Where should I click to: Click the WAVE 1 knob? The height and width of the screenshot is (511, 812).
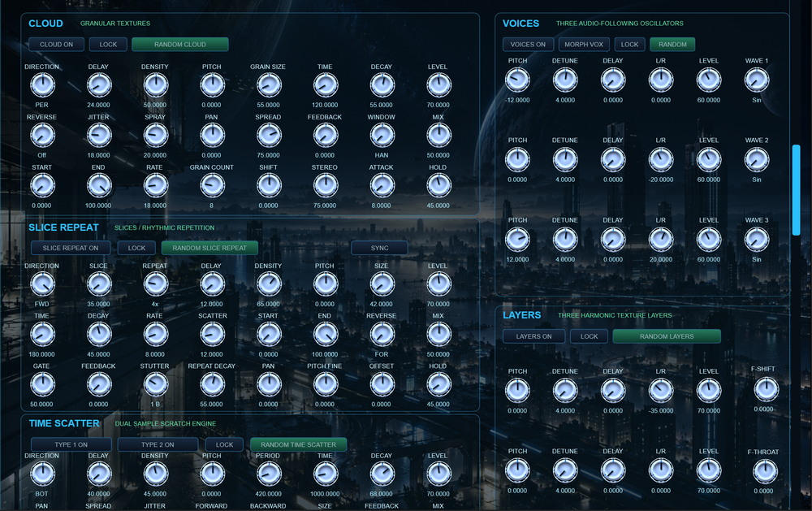[x=757, y=80]
